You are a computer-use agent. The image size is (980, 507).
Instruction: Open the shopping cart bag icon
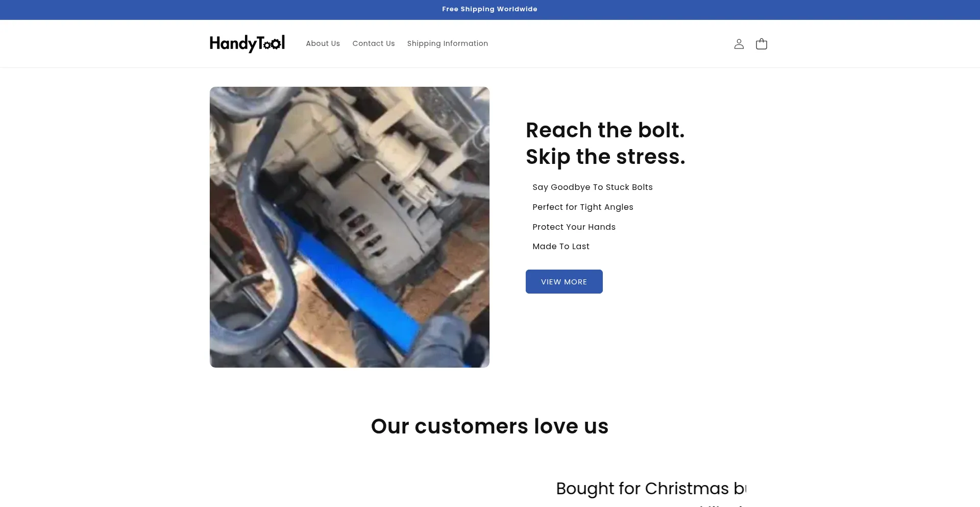coord(761,44)
